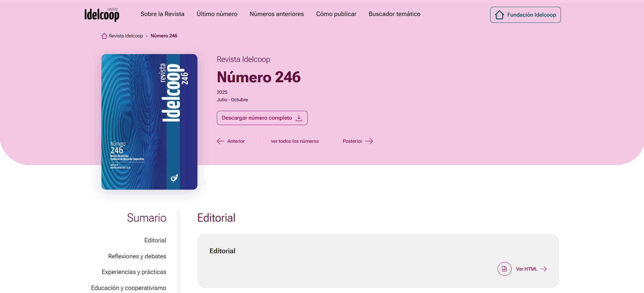Click the home icon in the breadcrumb
644x293 pixels.
(x=104, y=36)
